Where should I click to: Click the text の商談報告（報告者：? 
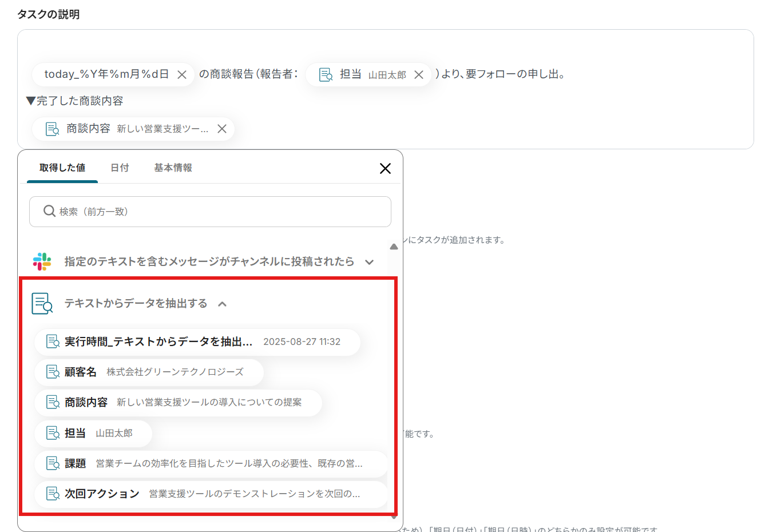click(248, 74)
